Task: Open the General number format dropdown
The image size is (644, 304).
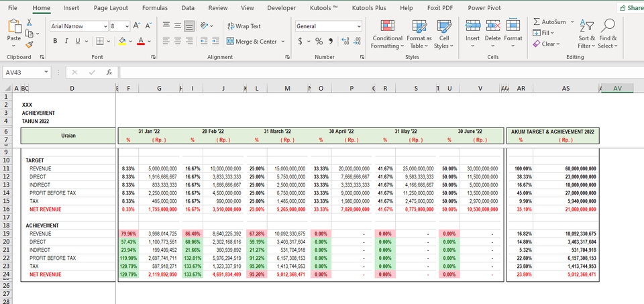Action: (329, 26)
